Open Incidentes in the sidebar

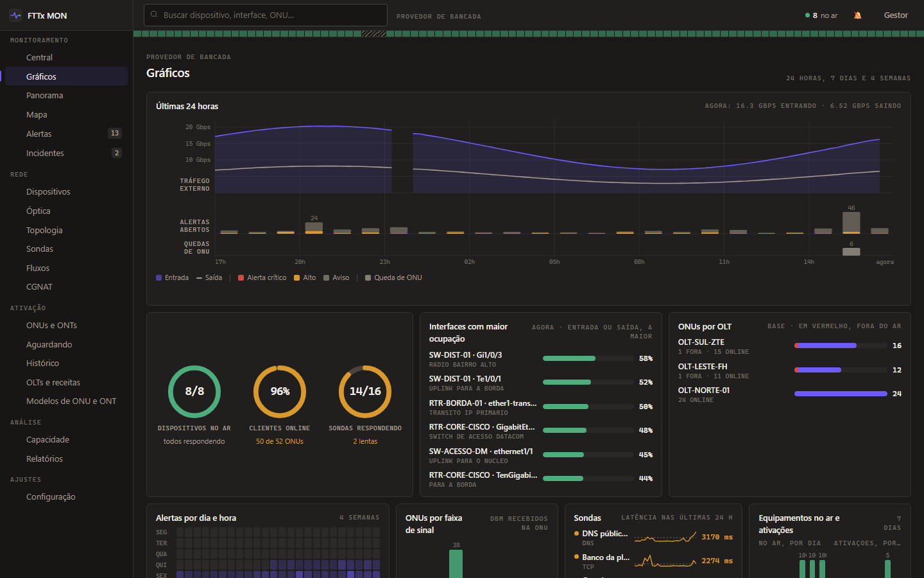point(66,153)
